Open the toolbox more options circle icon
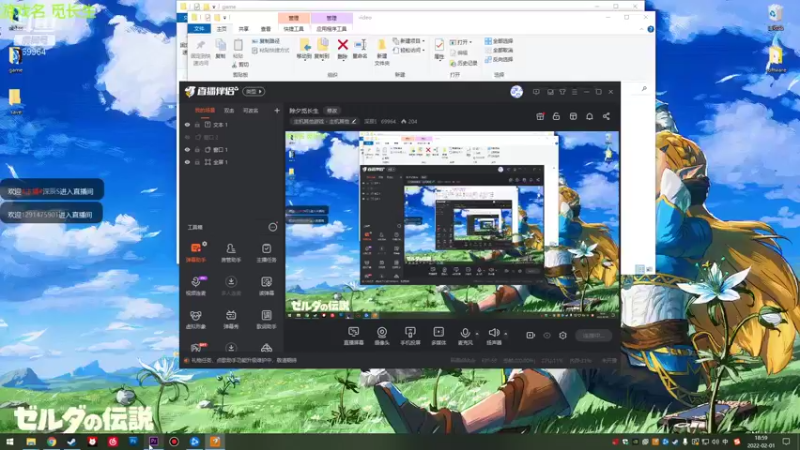Viewport: 800px width, 450px height. click(273, 227)
